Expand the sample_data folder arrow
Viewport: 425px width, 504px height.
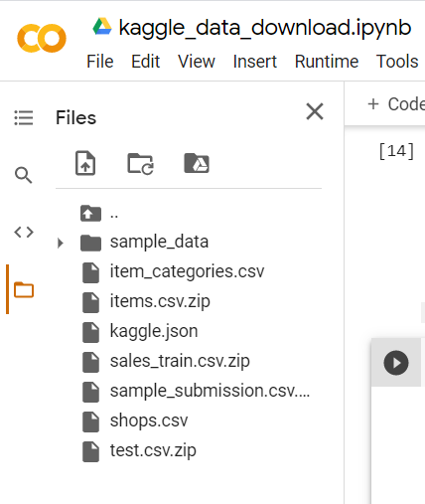(60, 243)
